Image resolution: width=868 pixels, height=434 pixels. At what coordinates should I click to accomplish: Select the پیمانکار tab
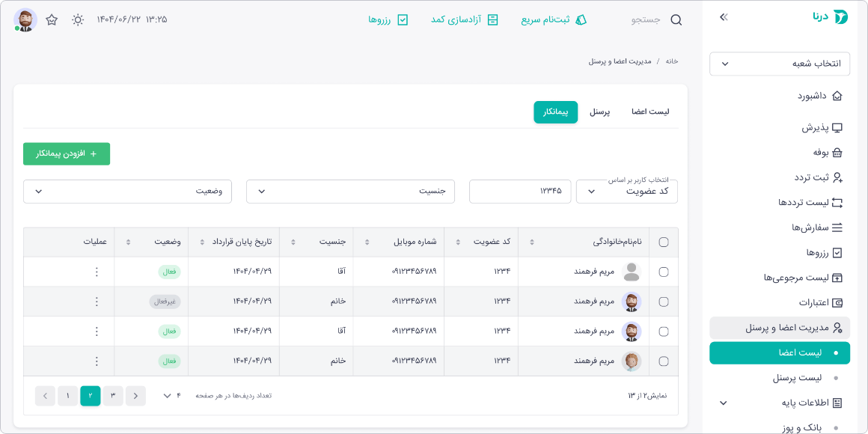555,111
